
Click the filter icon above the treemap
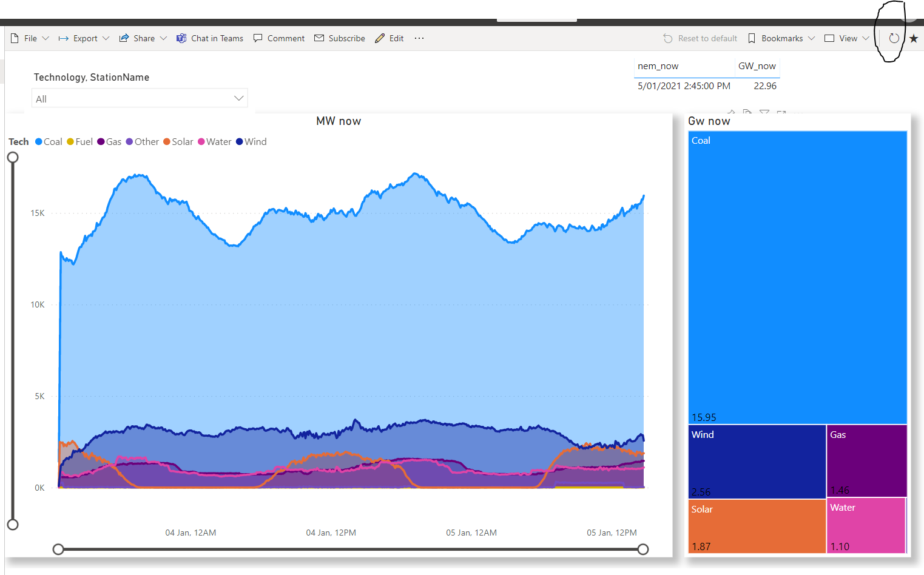(x=764, y=112)
